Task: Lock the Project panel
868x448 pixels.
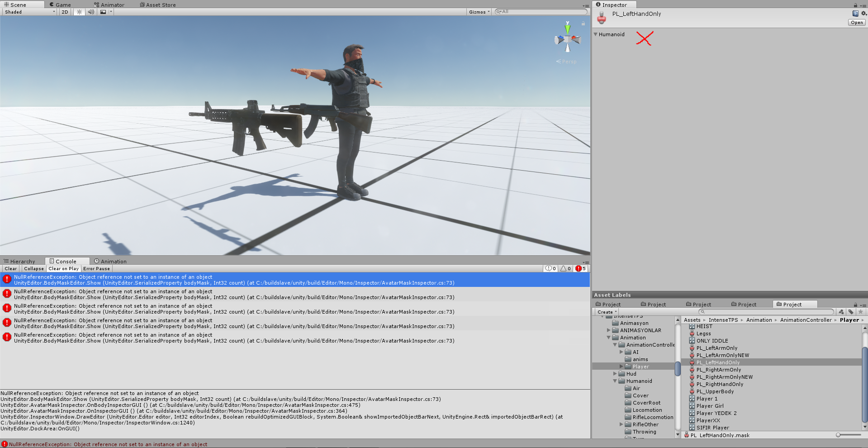Action: click(855, 305)
